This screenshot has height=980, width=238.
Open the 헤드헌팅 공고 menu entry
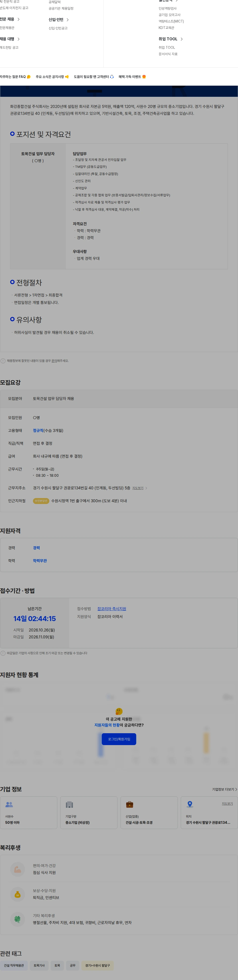(9, 48)
